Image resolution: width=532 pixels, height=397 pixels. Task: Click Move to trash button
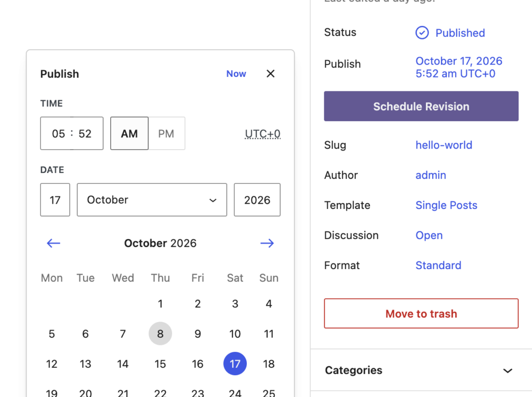coord(421,313)
